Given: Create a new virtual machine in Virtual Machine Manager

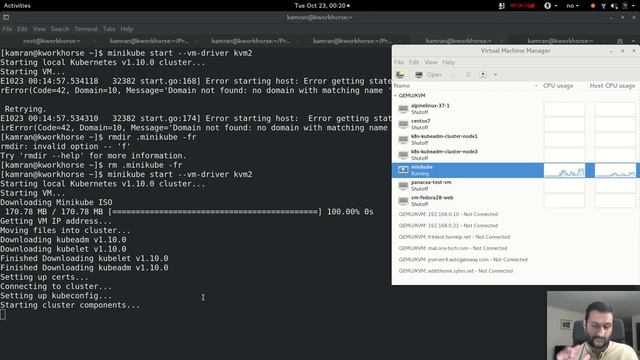Looking at the screenshot, I should point(400,75).
